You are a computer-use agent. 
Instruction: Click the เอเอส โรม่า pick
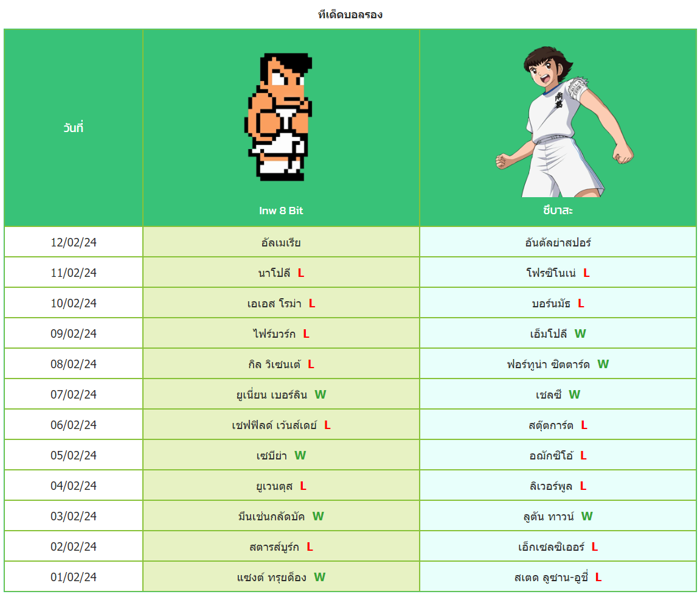point(274,304)
